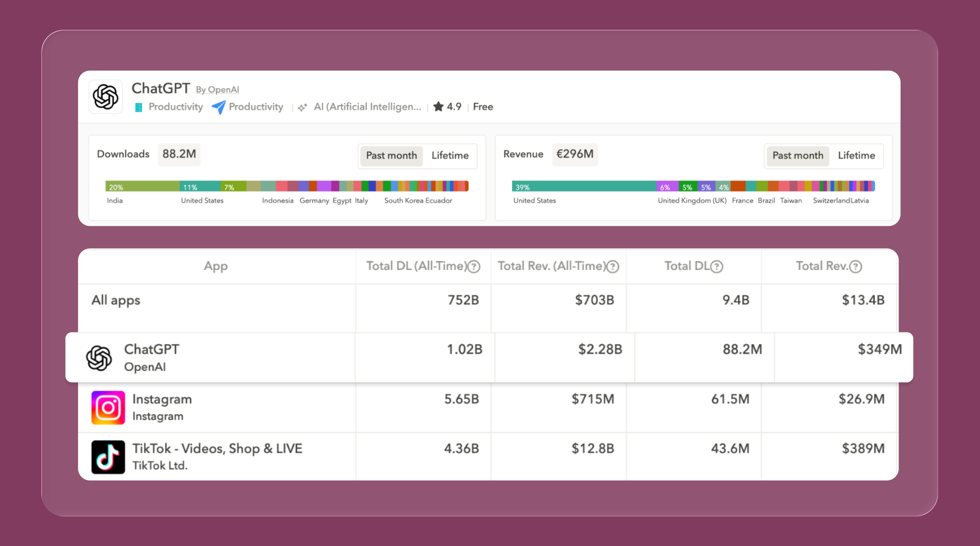Open TikTok - Videos, Shop & LIVE

pos(217,449)
